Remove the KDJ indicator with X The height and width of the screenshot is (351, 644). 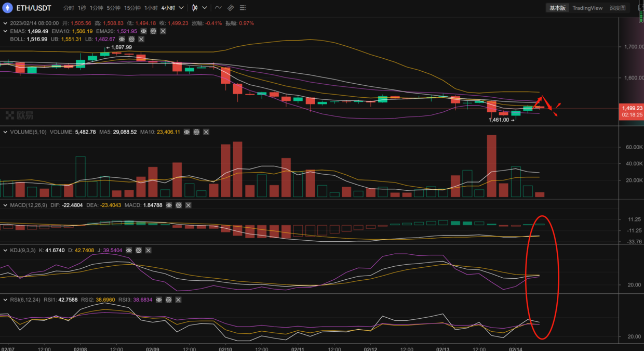click(149, 251)
